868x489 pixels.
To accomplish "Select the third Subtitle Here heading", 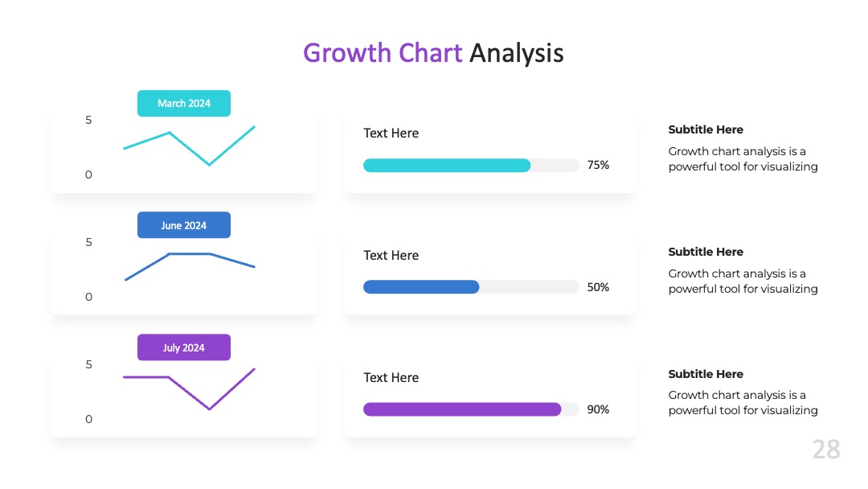I will pyautogui.click(x=706, y=374).
